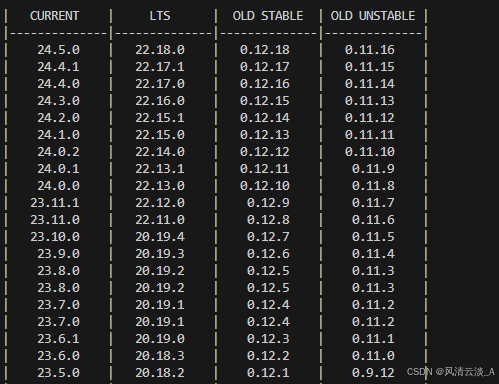Choose version 24.0.2

click(x=58, y=152)
